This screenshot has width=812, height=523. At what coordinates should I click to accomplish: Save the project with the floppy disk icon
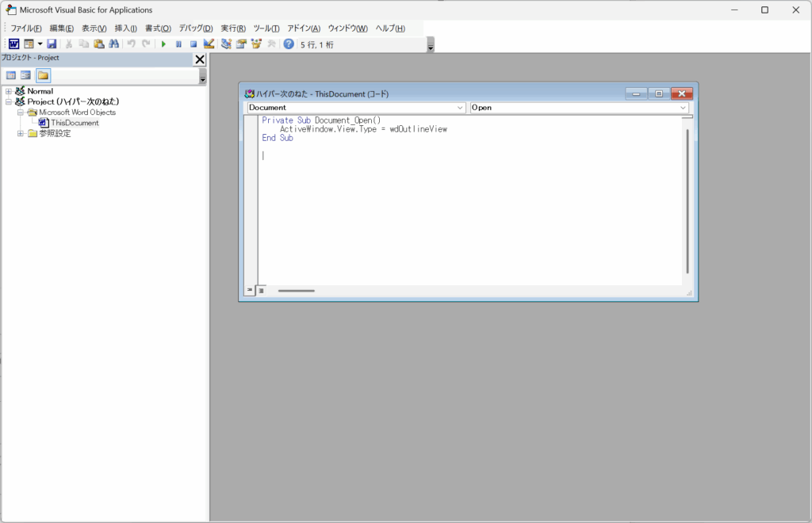tap(52, 44)
